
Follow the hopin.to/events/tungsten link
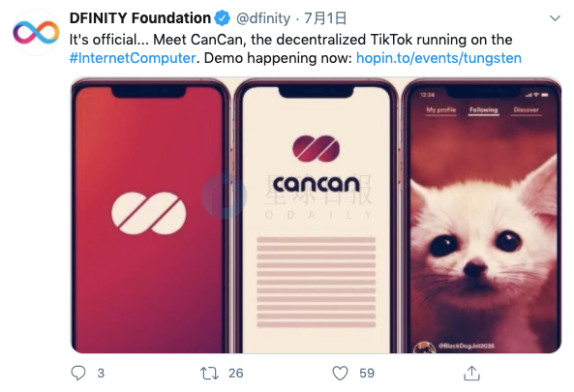pos(438,58)
